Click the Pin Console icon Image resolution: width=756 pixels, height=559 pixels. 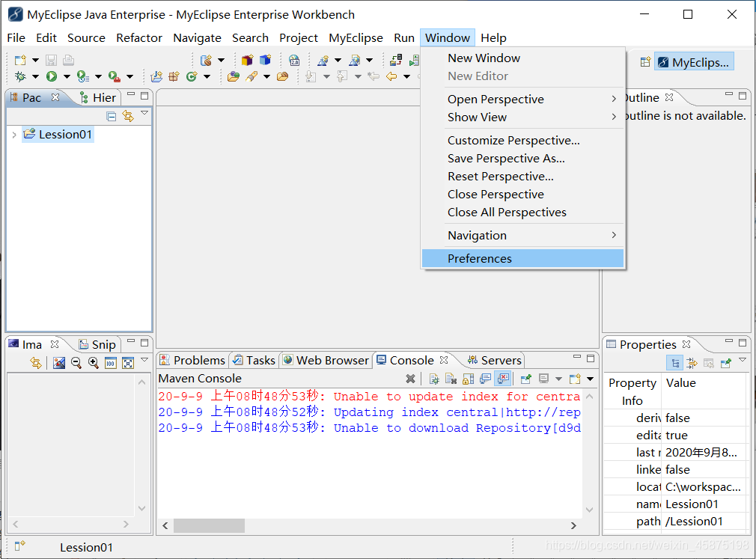(x=526, y=379)
